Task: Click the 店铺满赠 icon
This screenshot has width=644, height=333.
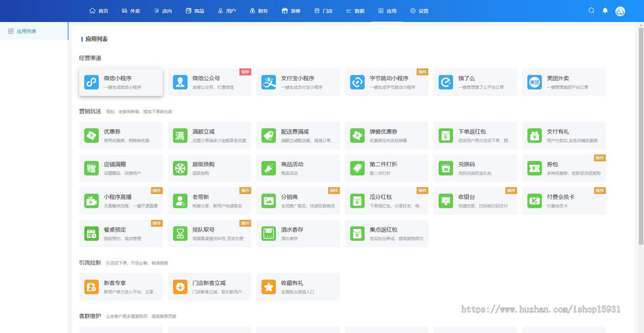Action: pyautogui.click(x=91, y=168)
